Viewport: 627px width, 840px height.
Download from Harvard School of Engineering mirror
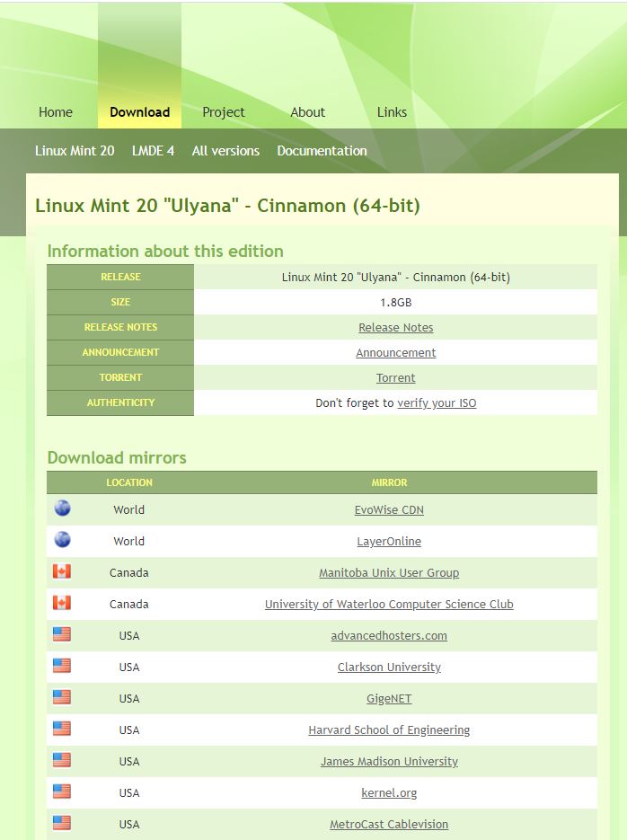389,730
